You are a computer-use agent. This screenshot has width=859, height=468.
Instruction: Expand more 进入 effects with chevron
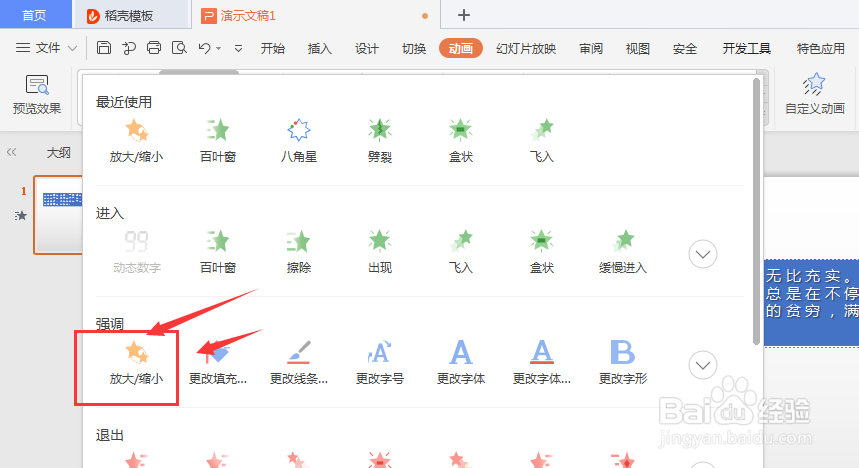coord(703,254)
